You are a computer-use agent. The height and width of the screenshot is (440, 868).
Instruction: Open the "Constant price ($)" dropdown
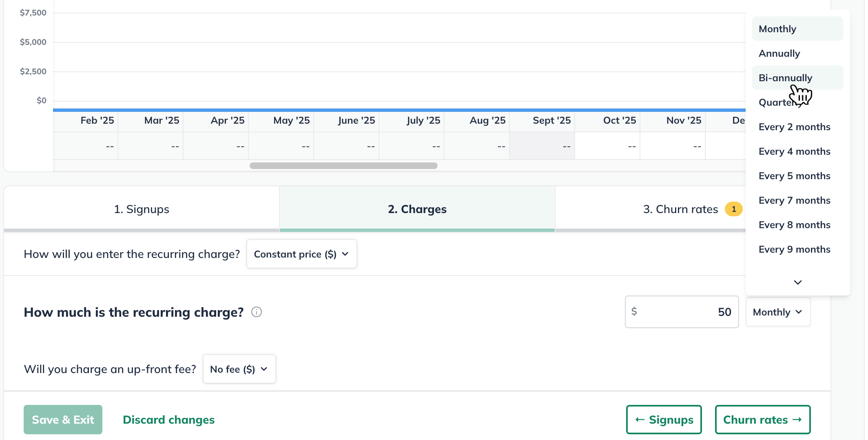coord(301,254)
